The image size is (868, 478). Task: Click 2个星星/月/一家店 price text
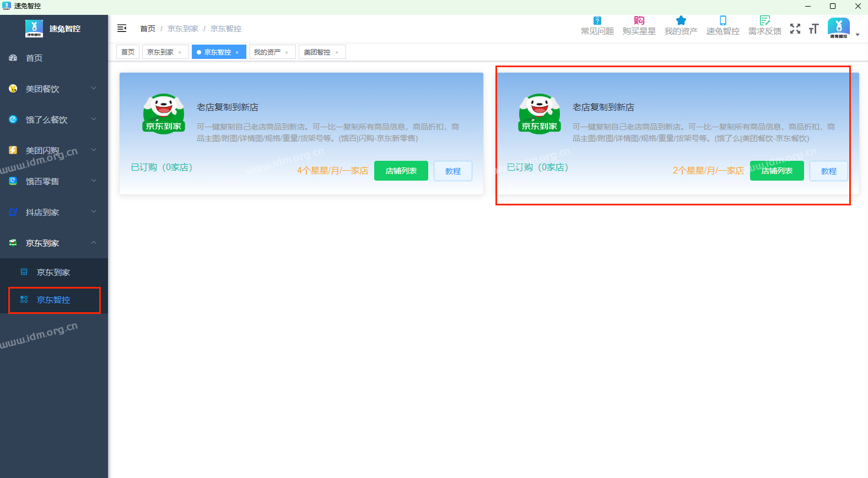709,171
